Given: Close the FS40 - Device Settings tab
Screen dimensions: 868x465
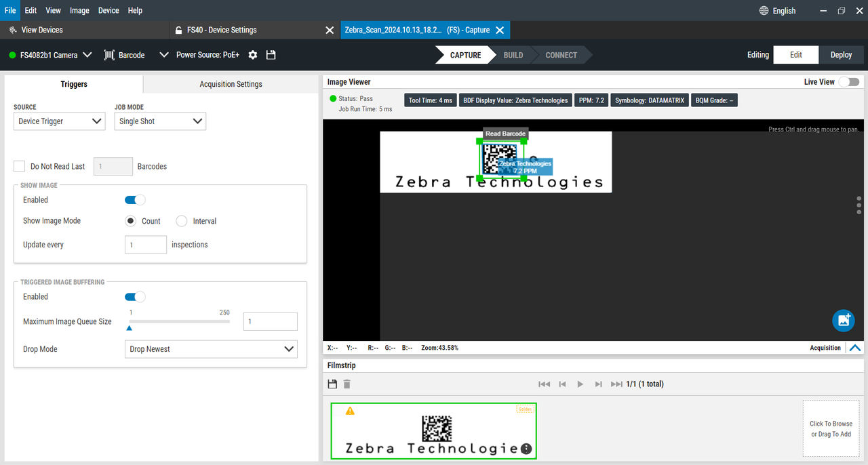Looking at the screenshot, I should pyautogui.click(x=330, y=30).
